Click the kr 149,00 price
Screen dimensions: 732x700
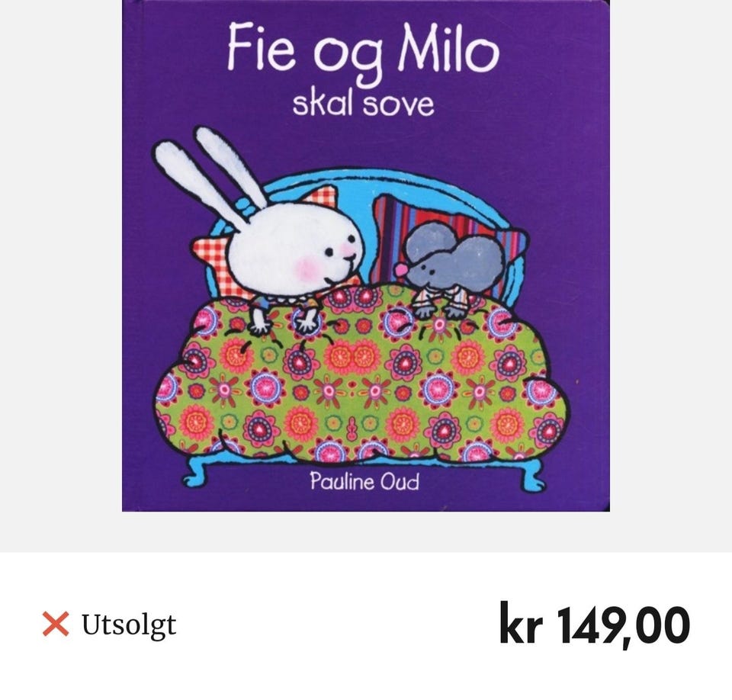coord(594,625)
